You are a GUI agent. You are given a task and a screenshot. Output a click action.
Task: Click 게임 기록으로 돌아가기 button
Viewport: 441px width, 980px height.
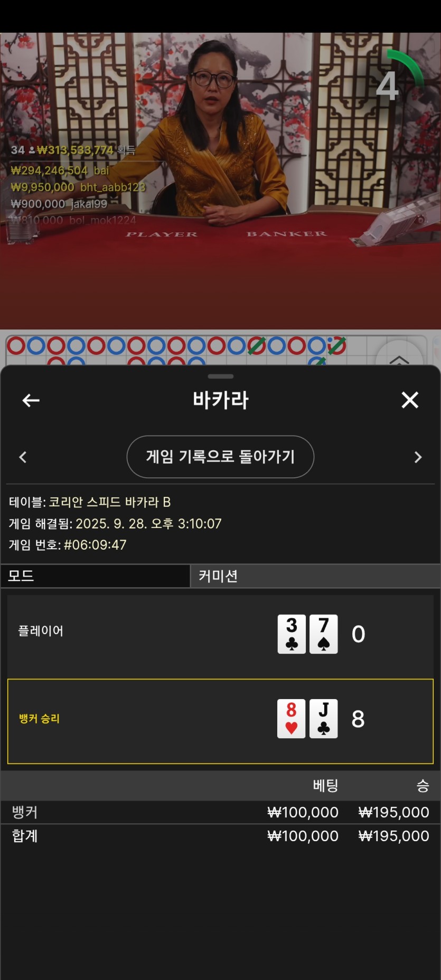click(x=220, y=457)
